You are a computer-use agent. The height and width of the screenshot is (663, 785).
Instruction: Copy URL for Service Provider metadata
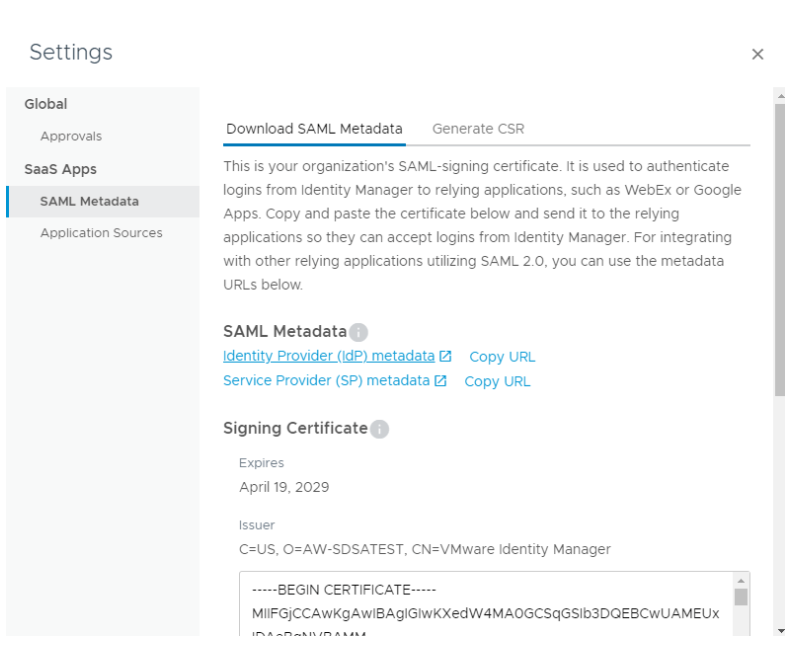497,382
